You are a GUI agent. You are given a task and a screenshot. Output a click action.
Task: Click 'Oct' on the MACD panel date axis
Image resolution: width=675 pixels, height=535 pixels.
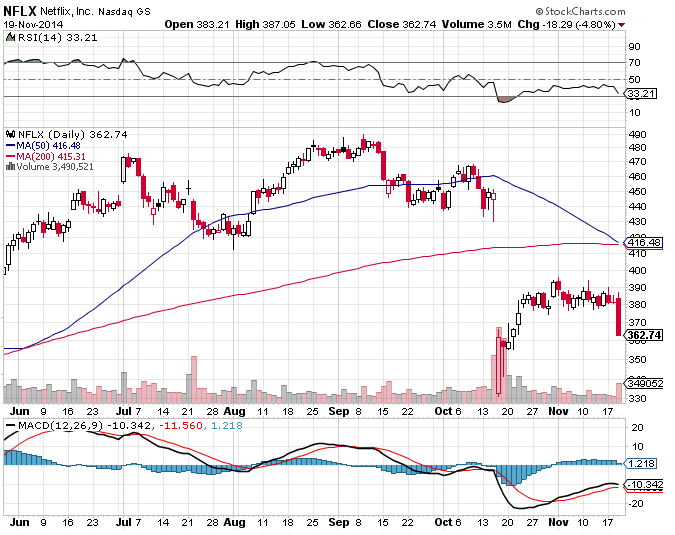443,522
